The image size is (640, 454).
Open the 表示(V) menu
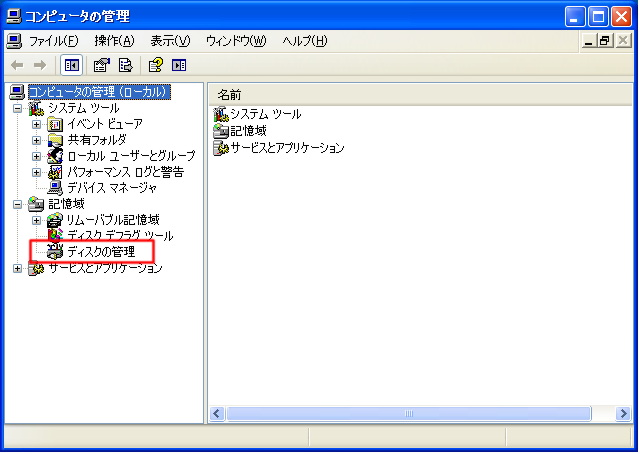coord(170,41)
